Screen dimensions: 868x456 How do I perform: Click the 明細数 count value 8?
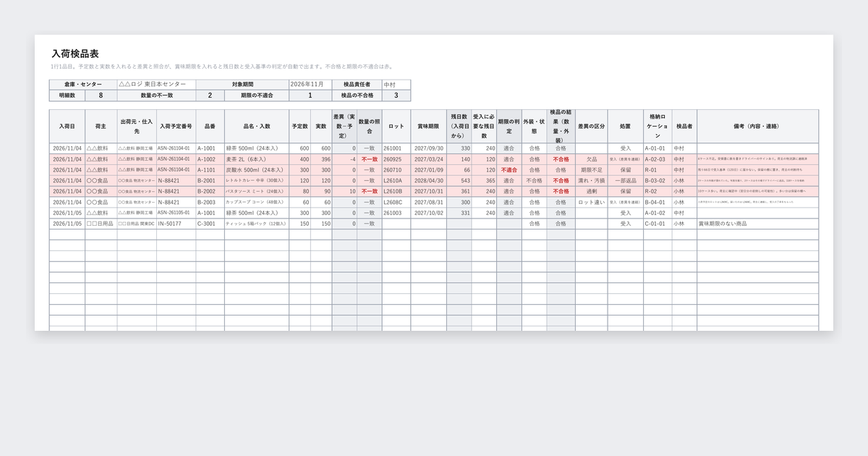point(101,96)
